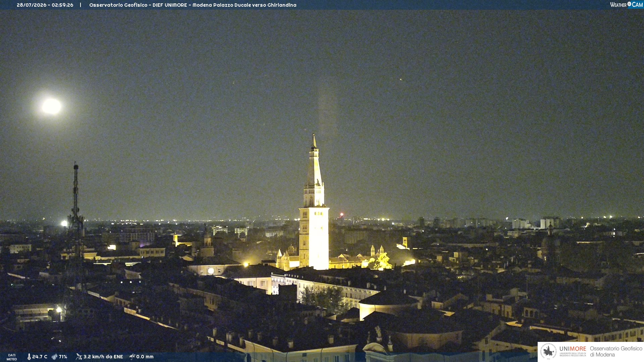Click the '0.0 mm' rainfall value
Viewport: 644px width, 362px height.
click(145, 357)
